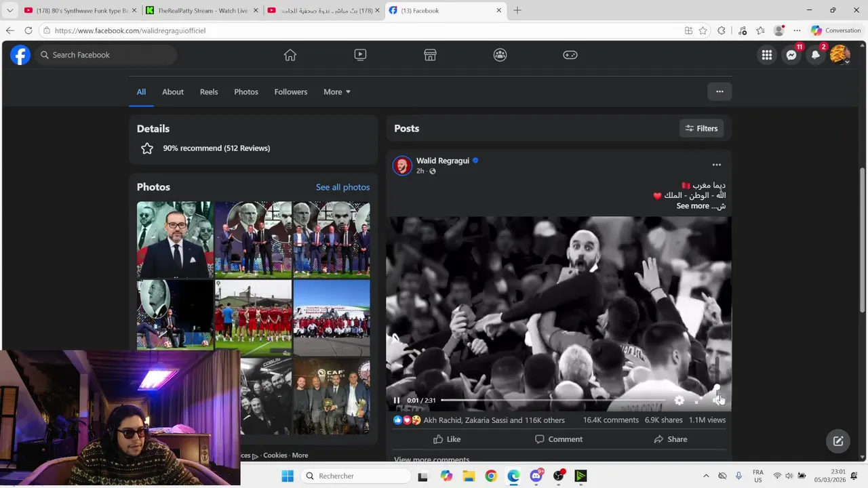The image size is (868, 488).
Task: Mute the video with the volume icon
Action: [717, 400]
